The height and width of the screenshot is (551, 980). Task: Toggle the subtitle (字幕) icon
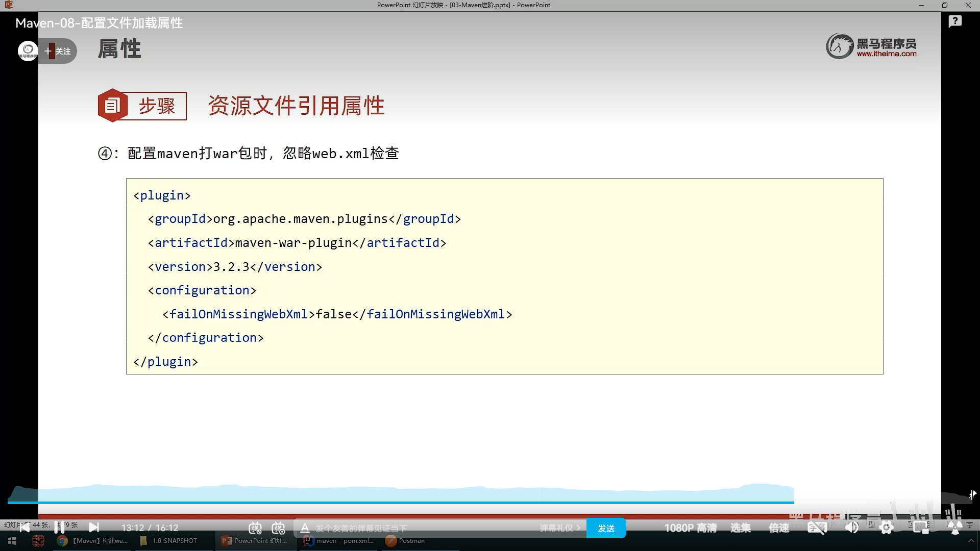(x=817, y=528)
